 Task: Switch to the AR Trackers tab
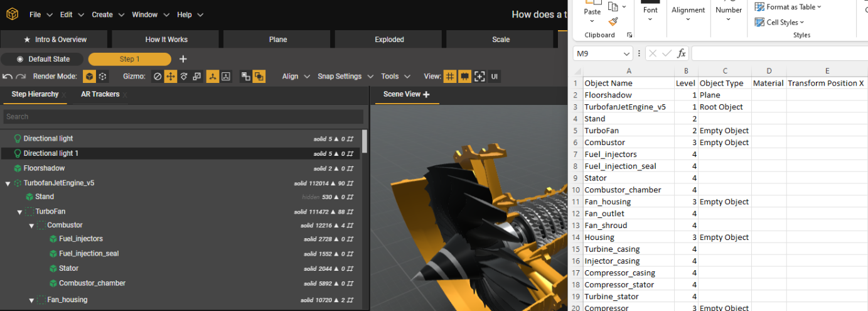(x=99, y=94)
